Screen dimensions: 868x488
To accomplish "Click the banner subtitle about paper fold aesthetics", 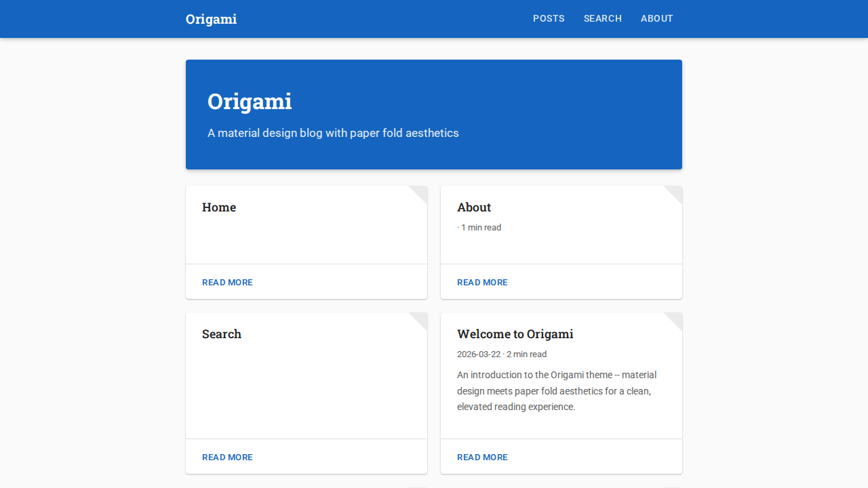I will click(x=333, y=133).
